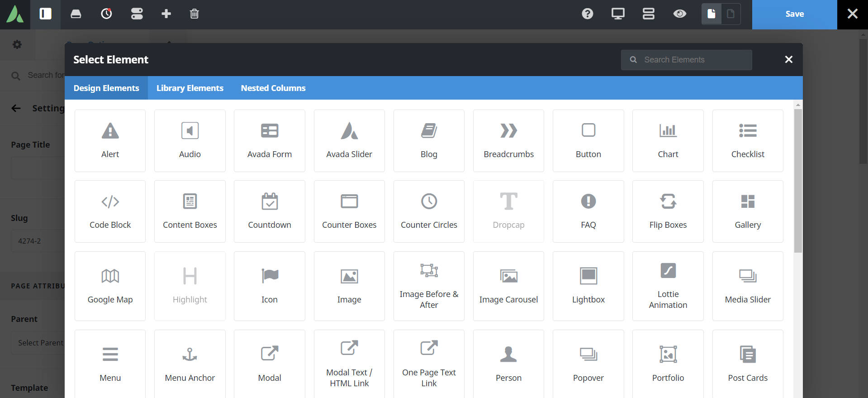Add the Alert element
The width and height of the screenshot is (868, 398).
click(x=110, y=141)
